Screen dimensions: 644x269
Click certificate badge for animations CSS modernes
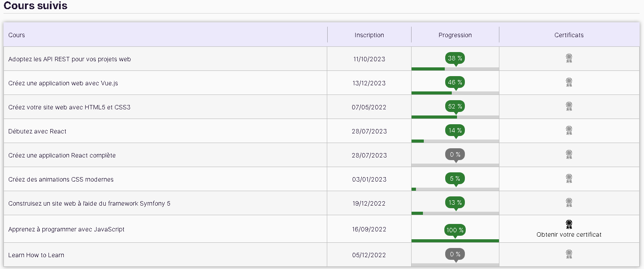pyautogui.click(x=569, y=178)
